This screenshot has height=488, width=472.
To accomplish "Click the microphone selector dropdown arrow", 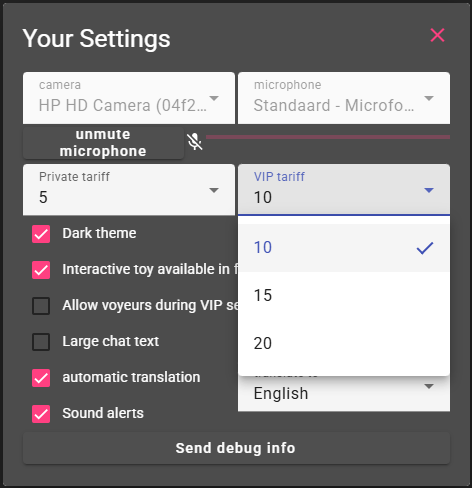I will click(x=429, y=98).
